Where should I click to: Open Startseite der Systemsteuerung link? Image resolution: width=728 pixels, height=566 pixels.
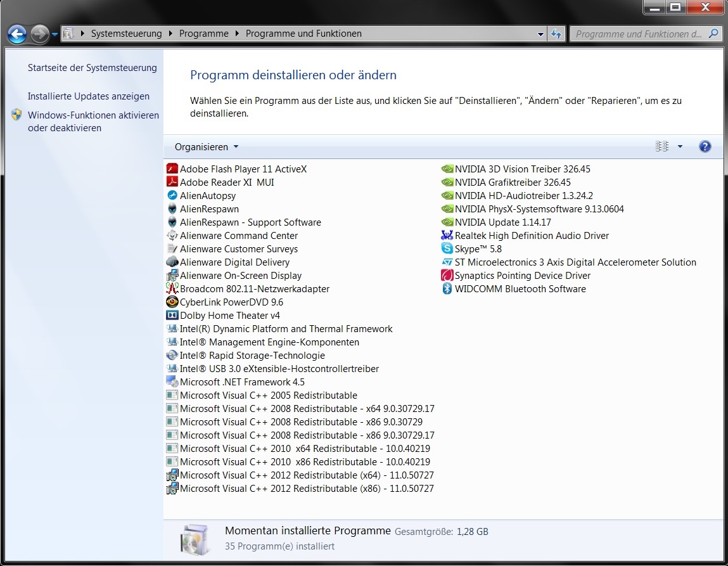[x=93, y=68]
